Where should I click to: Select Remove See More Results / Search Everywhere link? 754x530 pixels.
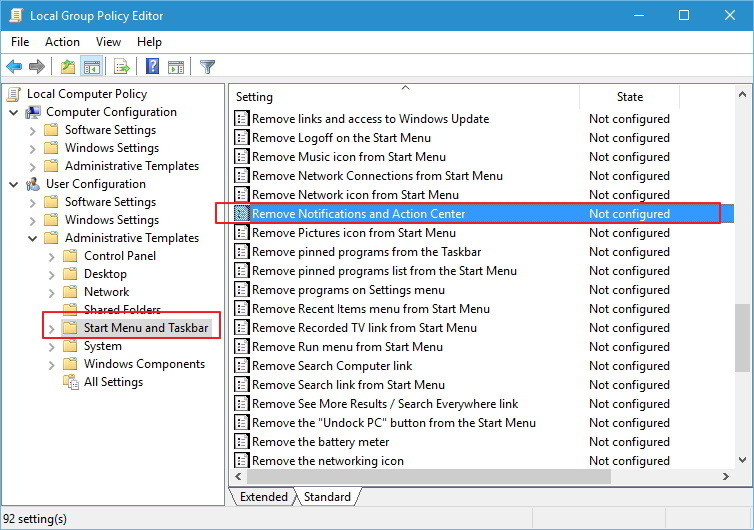click(x=483, y=404)
